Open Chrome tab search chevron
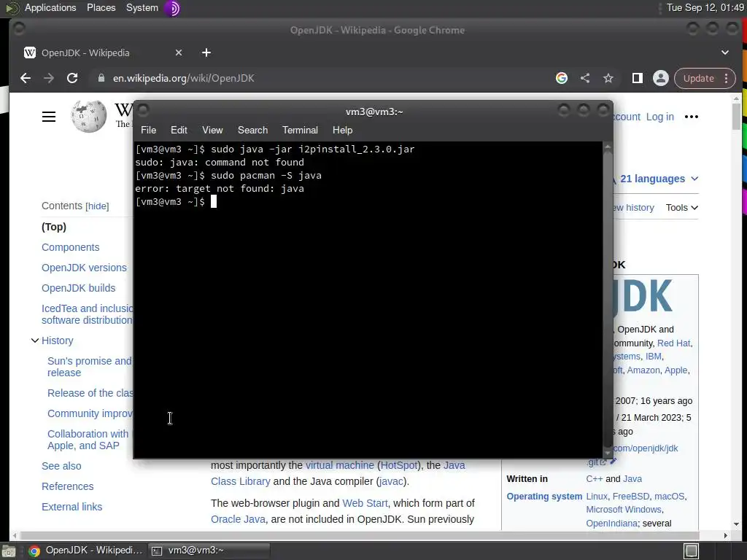 (x=725, y=52)
